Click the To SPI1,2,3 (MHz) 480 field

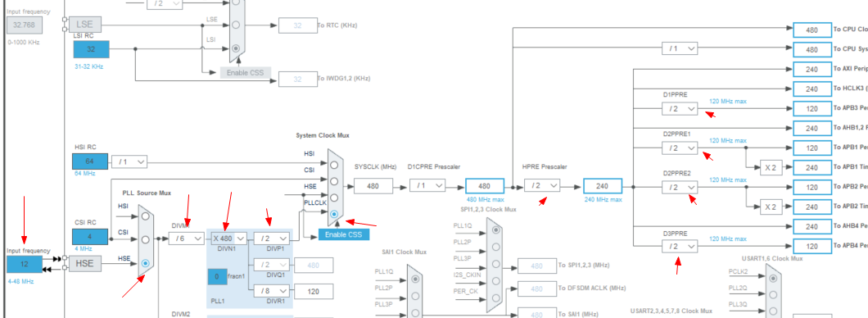[x=536, y=266]
